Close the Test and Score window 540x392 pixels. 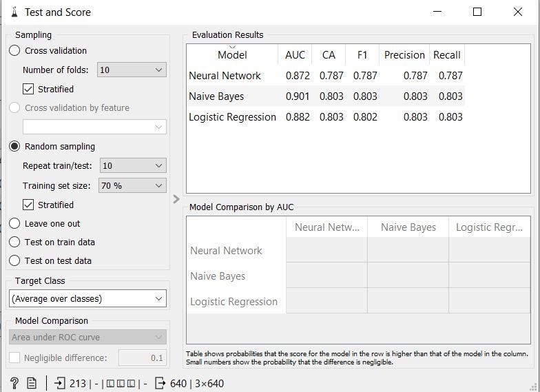coord(518,12)
